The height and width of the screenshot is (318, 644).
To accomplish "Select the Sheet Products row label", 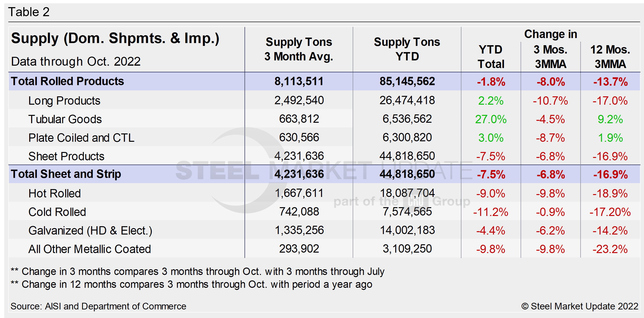I will (x=67, y=156).
